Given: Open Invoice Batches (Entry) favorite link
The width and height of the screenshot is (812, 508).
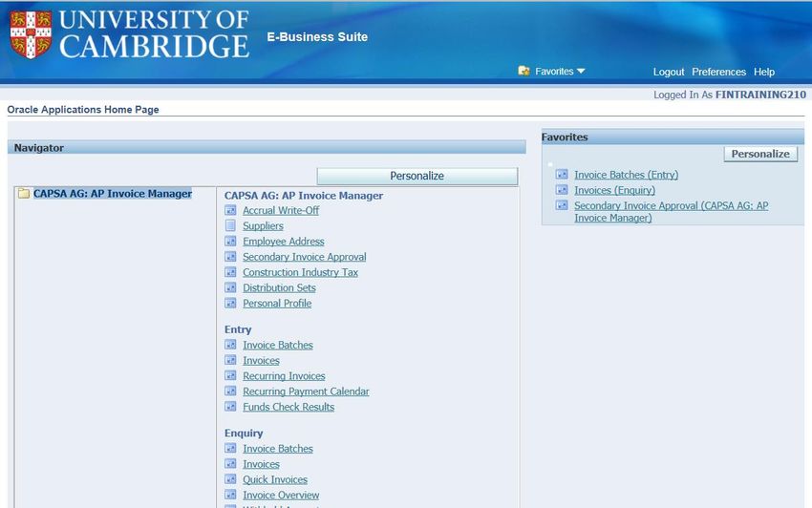Looking at the screenshot, I should click(x=626, y=175).
